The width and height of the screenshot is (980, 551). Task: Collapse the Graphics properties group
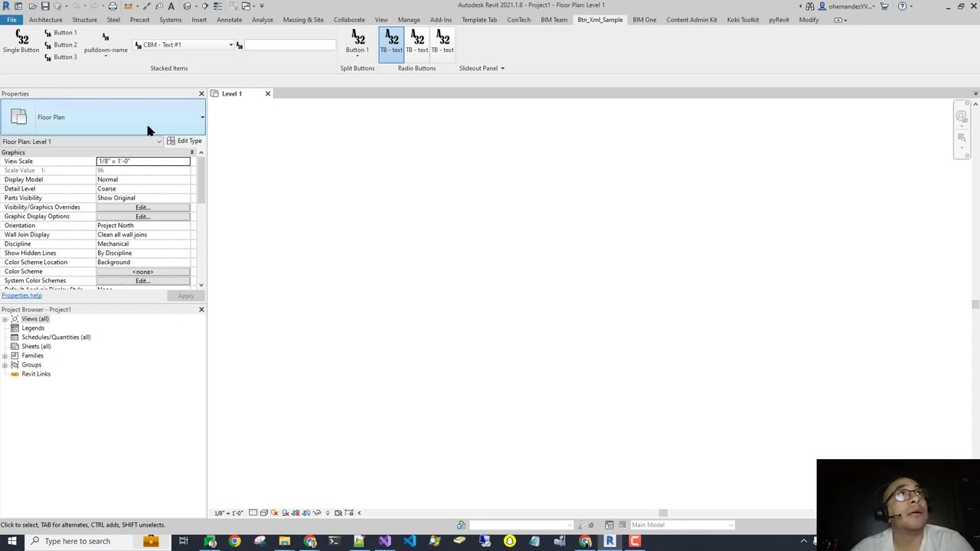pyautogui.click(x=192, y=152)
